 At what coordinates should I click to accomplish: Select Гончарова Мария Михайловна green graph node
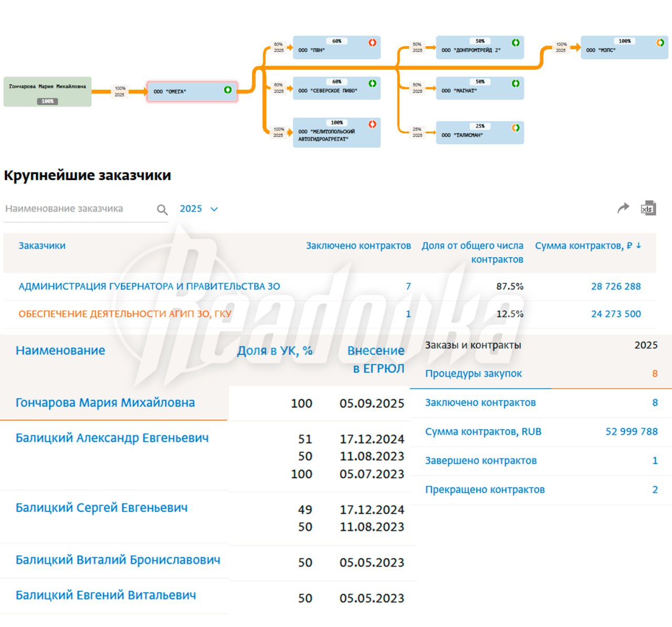point(47,91)
